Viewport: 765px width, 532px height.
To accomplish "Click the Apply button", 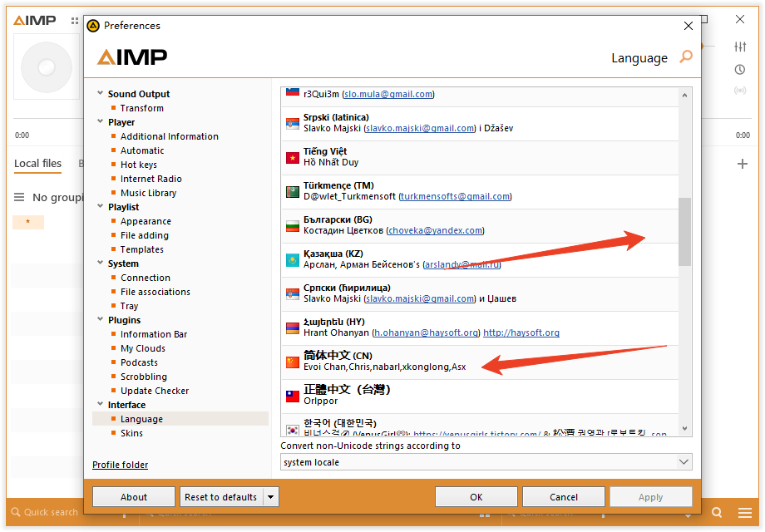I will 651,497.
